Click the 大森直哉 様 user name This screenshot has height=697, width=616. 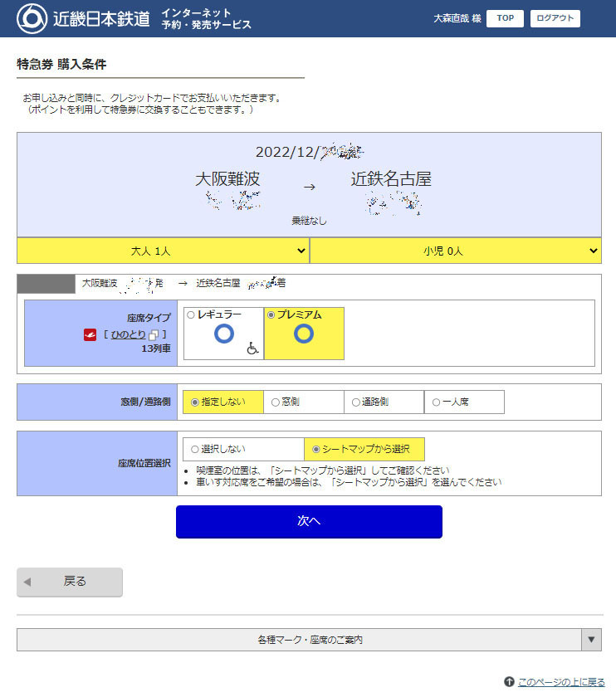457,18
